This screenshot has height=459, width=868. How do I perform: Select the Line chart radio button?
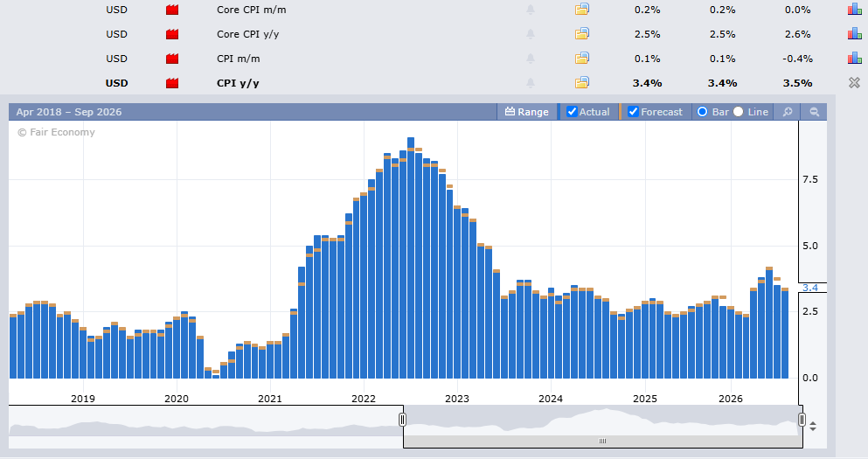tap(738, 112)
